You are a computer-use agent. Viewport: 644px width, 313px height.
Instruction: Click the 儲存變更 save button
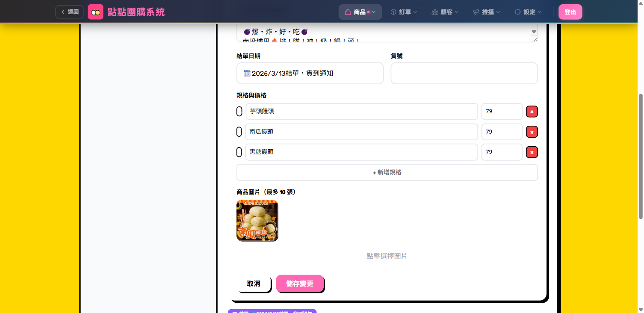[300, 283]
